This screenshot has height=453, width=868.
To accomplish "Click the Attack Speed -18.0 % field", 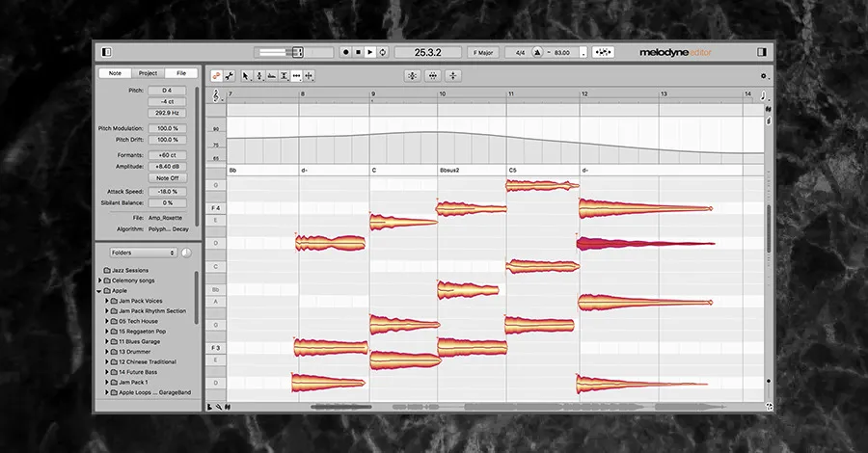I will tap(167, 192).
